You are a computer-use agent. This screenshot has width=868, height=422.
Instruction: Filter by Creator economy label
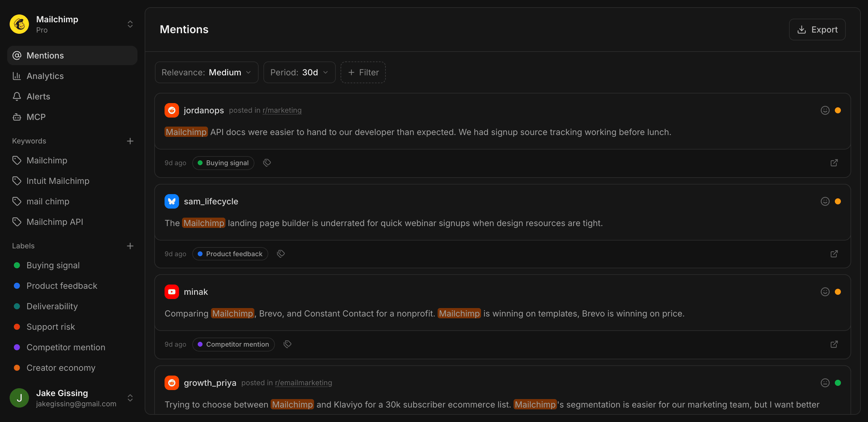click(x=72, y=368)
